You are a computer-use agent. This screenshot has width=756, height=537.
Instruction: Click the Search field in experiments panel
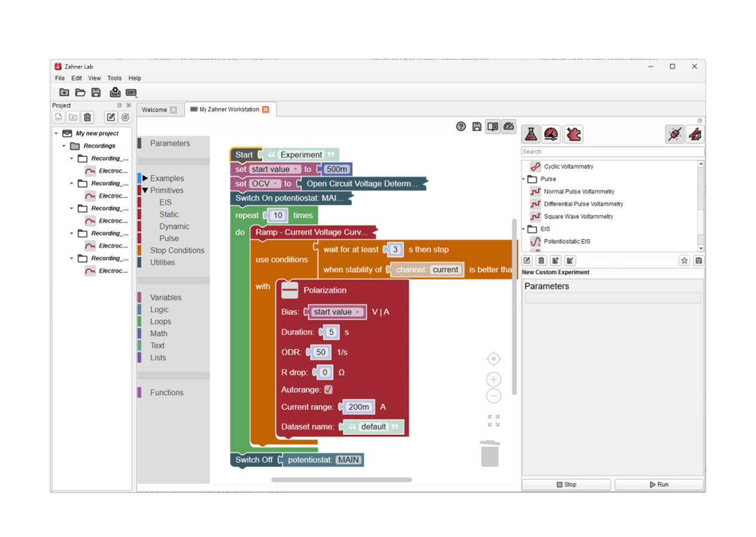pos(612,152)
